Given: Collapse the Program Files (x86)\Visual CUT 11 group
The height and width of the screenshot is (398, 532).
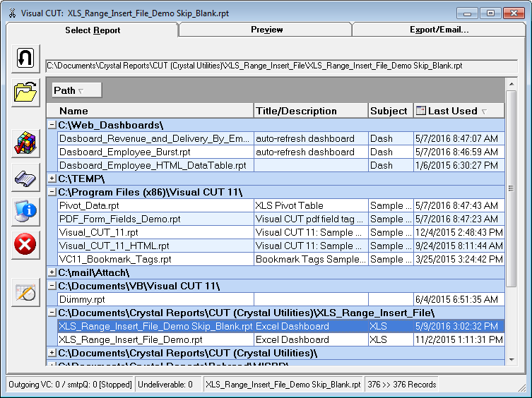Looking at the screenshot, I should point(52,192).
